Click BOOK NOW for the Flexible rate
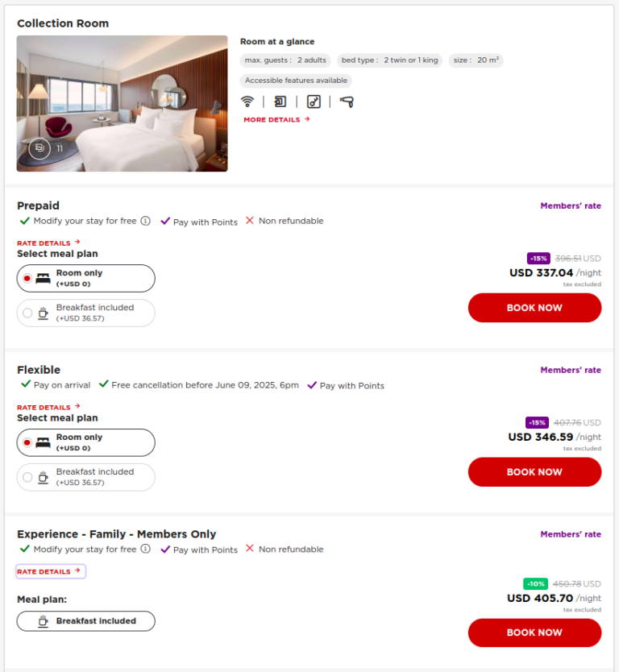Viewport: 619px width, 672px height. pos(534,471)
